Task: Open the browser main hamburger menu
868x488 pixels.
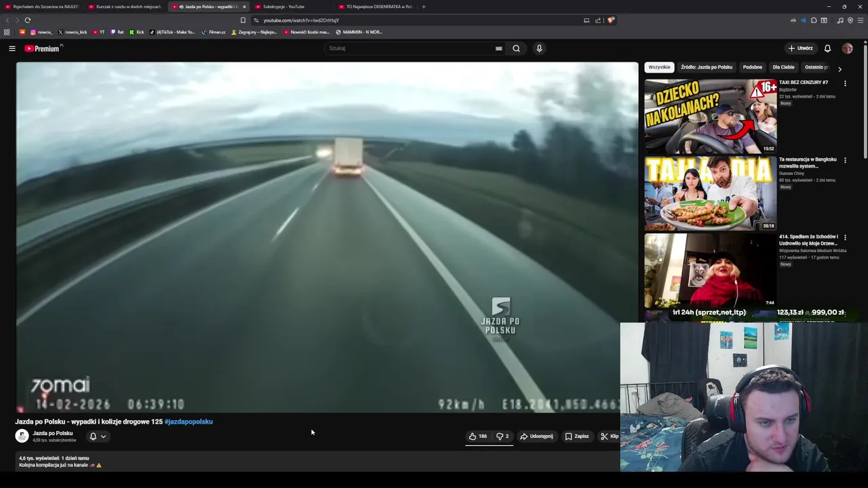Action: pyautogui.click(x=861, y=20)
